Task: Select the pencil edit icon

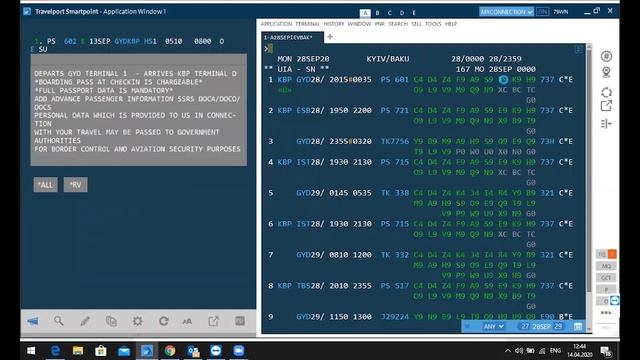Action: [85, 321]
